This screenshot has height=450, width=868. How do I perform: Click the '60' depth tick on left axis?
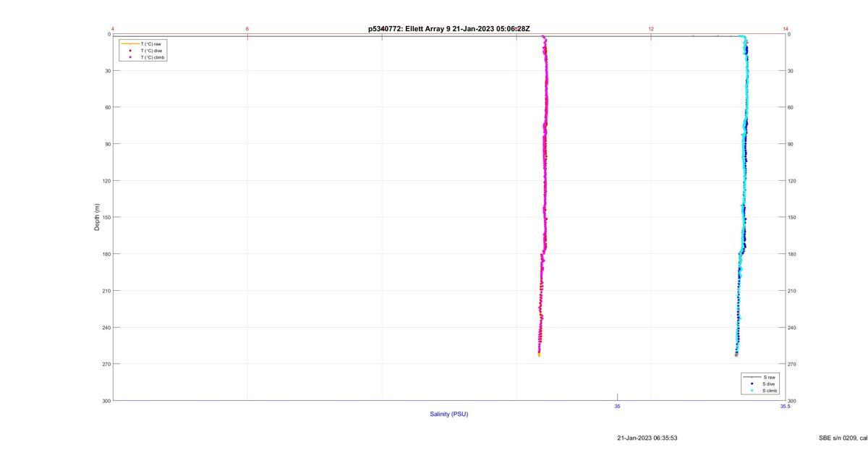tap(108, 107)
